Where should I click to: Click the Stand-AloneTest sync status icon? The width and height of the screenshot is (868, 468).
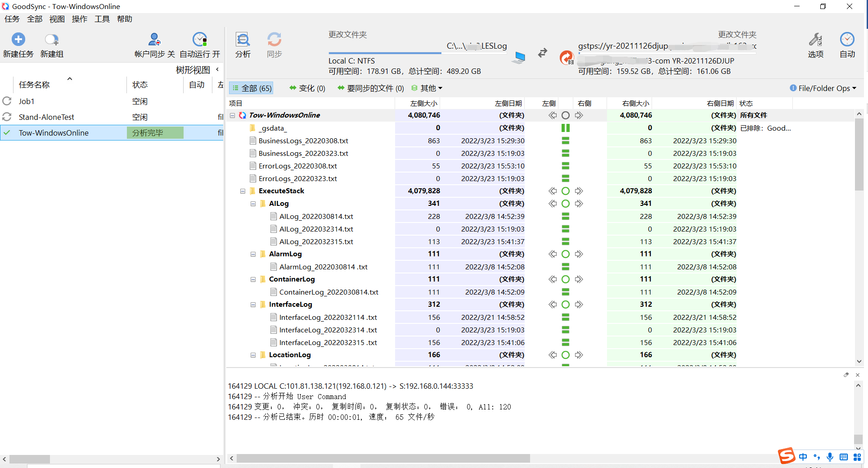7,117
